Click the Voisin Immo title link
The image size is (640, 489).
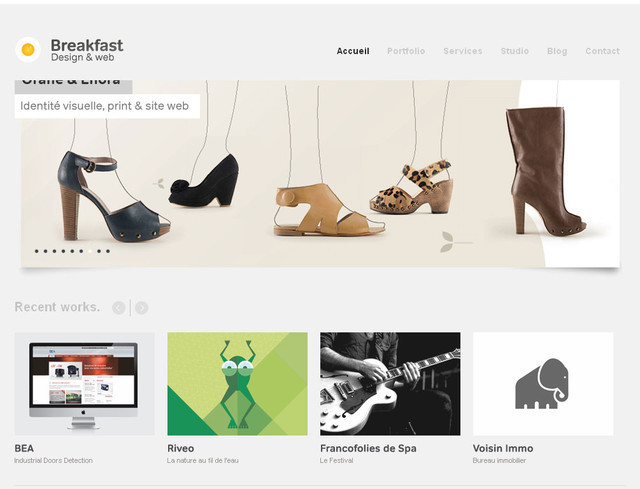(x=503, y=448)
